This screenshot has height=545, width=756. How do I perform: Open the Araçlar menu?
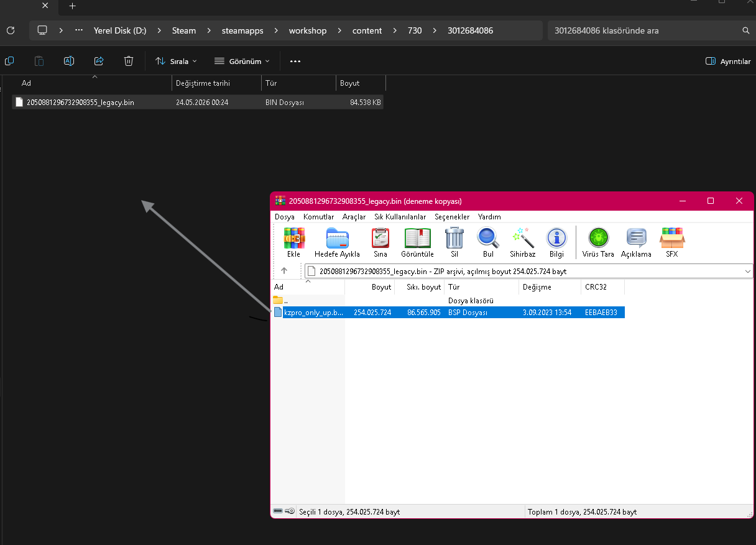click(354, 217)
